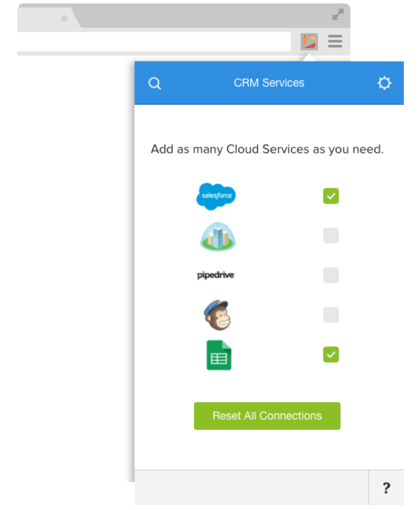Image resolution: width=420 pixels, height=510 pixels.
Task: Click the orange extension icon in toolbar
Action: pyautogui.click(x=309, y=42)
